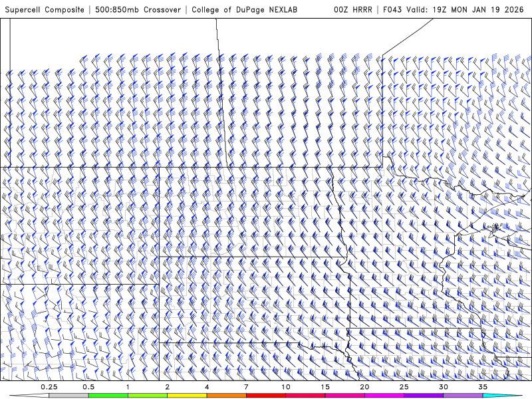The height and width of the screenshot is (399, 532).
Task: Click the orange color bar segment after 4
Action: tap(226, 396)
